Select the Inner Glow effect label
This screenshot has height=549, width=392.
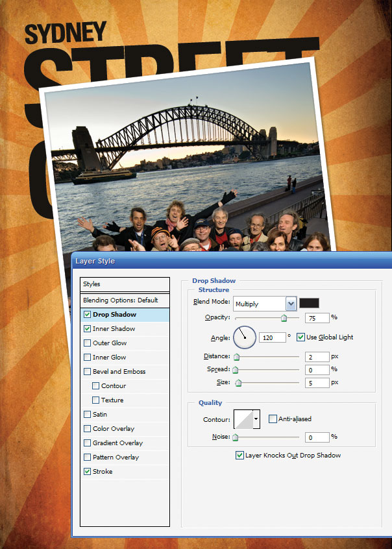pos(109,358)
